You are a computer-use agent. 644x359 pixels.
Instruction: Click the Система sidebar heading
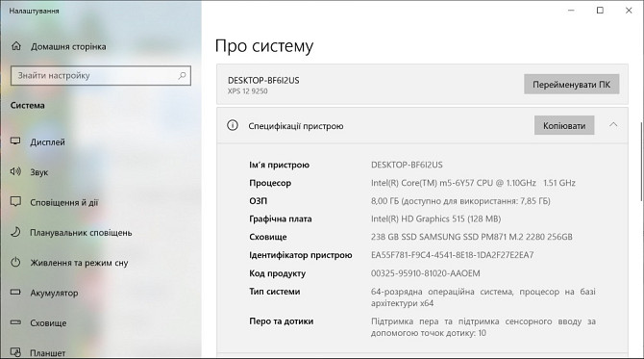tap(28, 105)
